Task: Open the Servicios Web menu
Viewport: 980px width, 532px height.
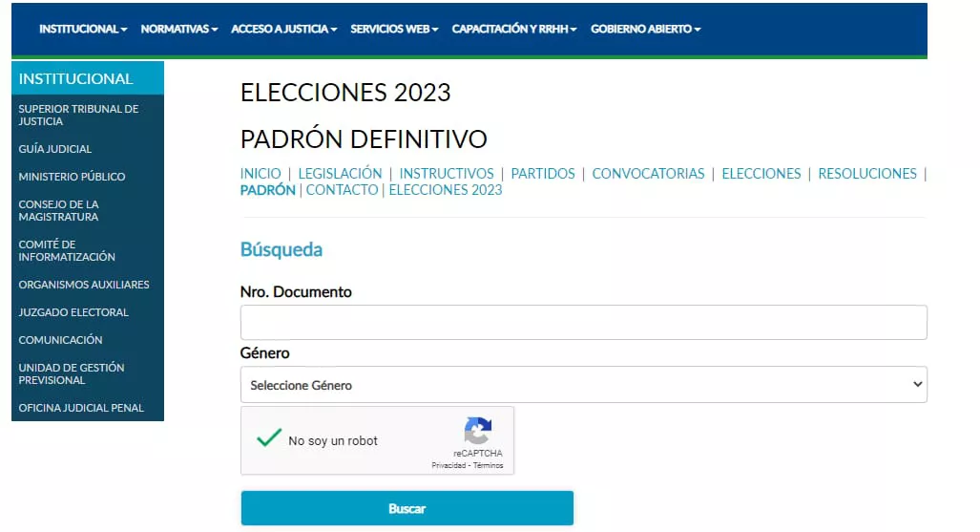Action: click(394, 30)
